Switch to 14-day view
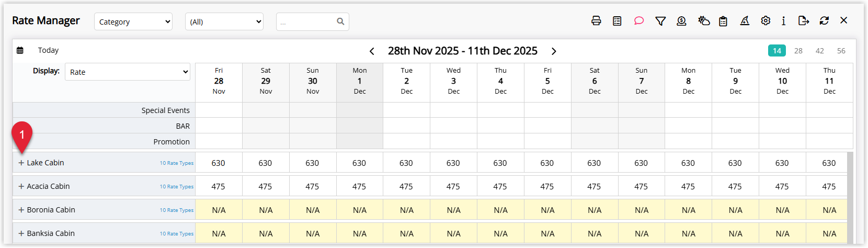This screenshot has width=868, height=248. (x=777, y=51)
